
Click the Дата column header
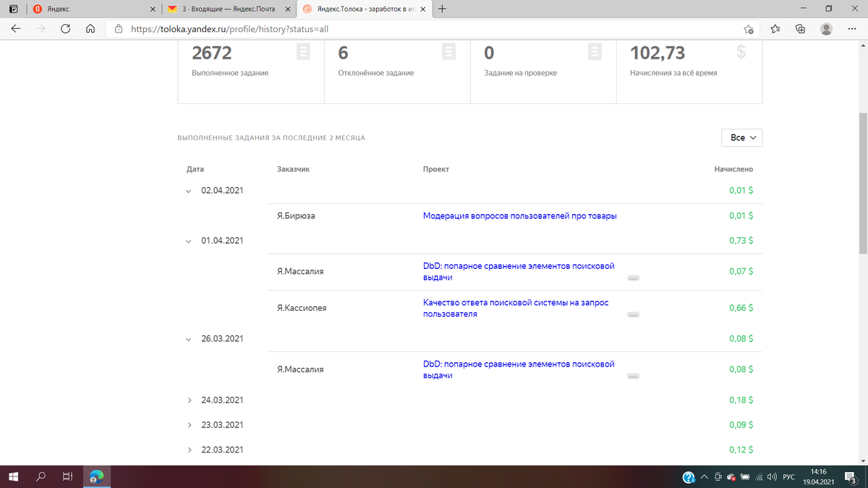click(195, 169)
